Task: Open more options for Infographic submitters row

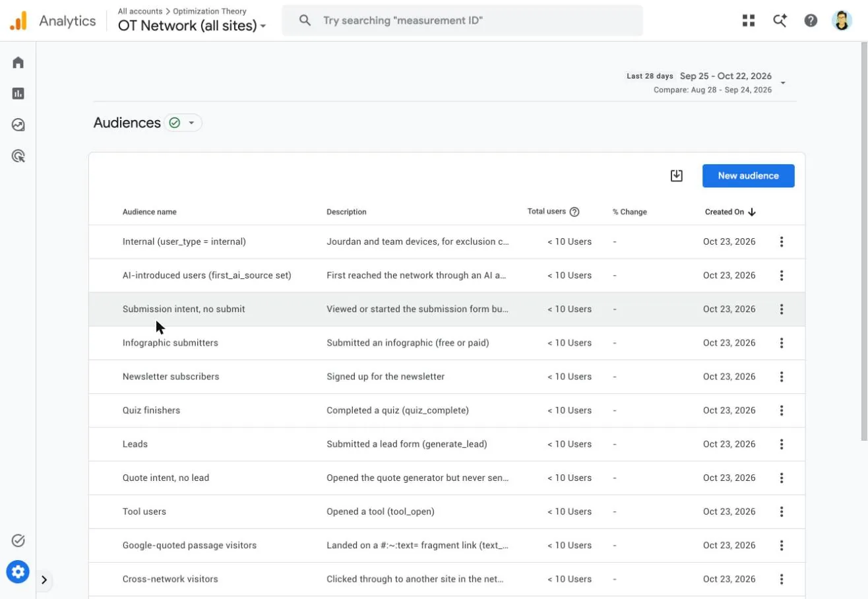Action: pyautogui.click(x=782, y=343)
